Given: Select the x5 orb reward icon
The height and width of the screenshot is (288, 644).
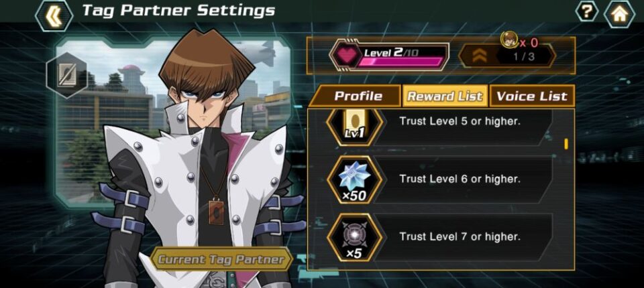Looking at the screenshot, I should (354, 238).
